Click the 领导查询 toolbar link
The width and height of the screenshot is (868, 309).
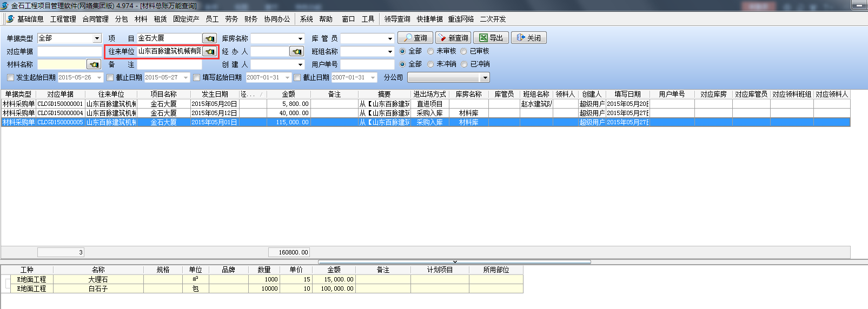pyautogui.click(x=397, y=19)
